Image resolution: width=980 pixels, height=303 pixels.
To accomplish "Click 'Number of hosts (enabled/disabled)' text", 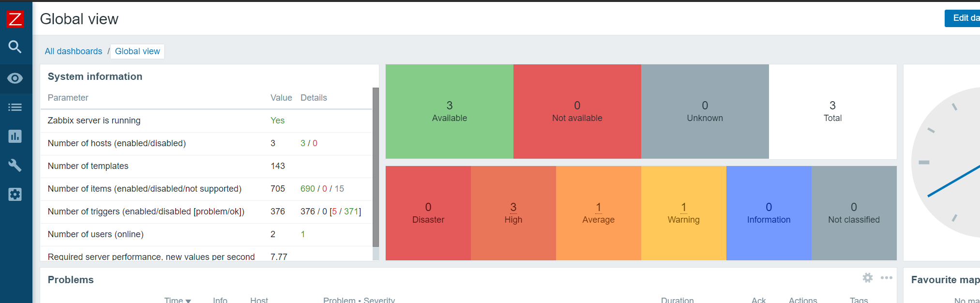I will 117,143.
